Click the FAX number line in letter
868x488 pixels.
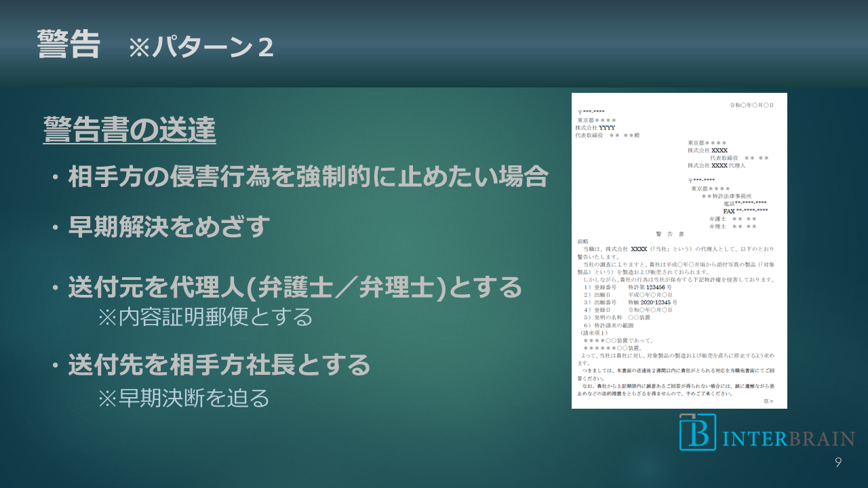pyautogui.click(x=745, y=211)
